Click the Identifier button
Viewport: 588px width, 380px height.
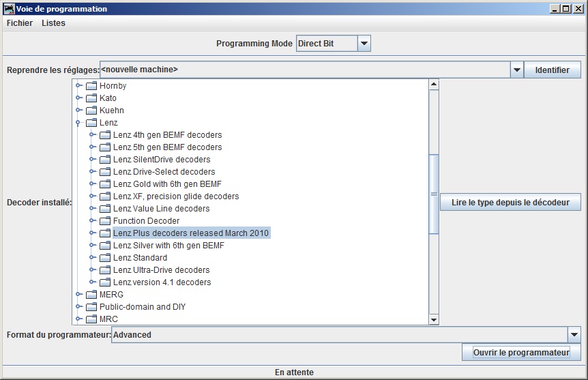552,70
